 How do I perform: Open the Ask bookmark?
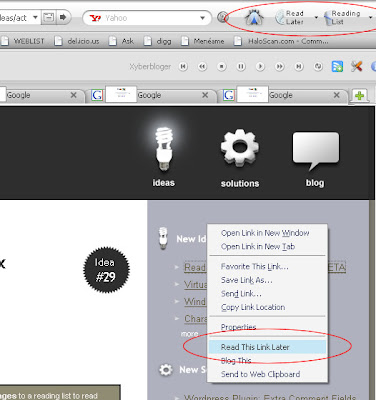(x=121, y=41)
